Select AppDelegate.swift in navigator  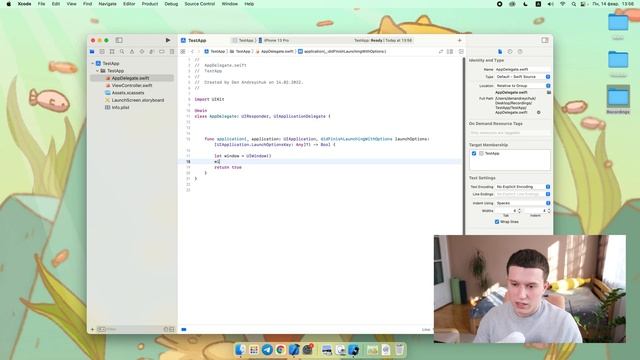pos(132,78)
